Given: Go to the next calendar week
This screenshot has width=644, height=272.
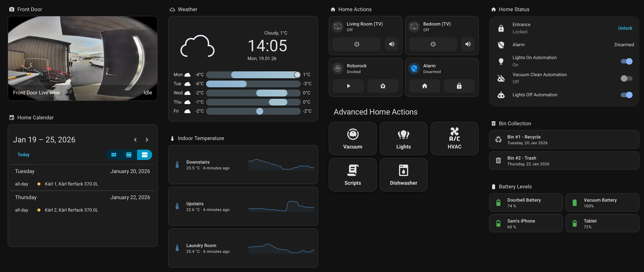Looking at the screenshot, I should click(x=147, y=140).
